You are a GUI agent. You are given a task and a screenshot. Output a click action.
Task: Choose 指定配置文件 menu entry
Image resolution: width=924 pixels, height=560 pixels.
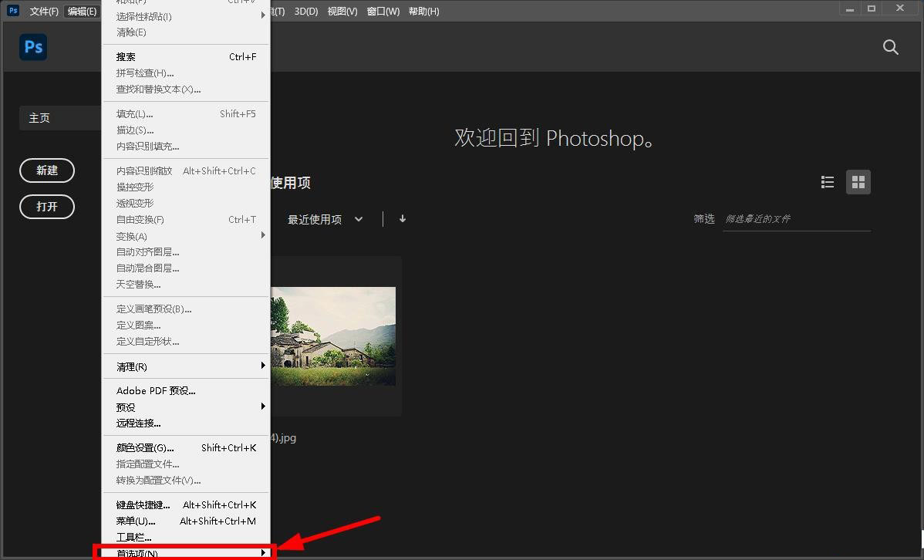tap(186, 464)
